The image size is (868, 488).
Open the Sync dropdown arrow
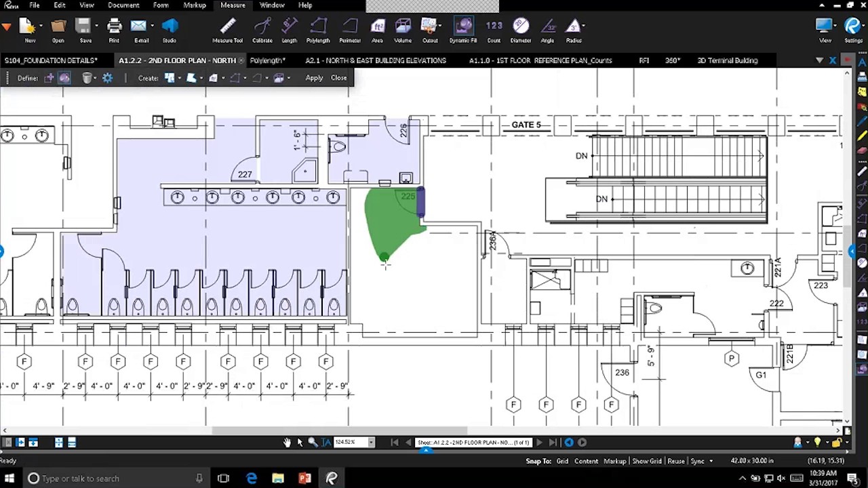(x=711, y=461)
